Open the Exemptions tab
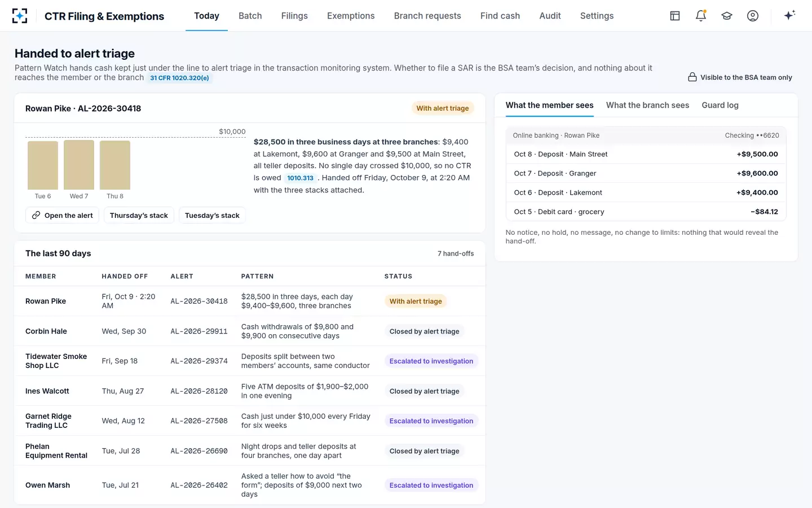This screenshot has height=508, width=812. tap(351, 16)
